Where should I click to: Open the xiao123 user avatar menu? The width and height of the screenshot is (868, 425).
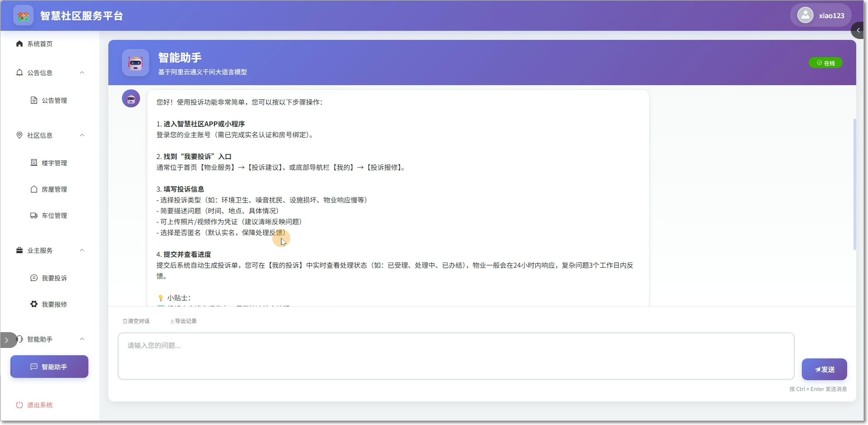(805, 15)
